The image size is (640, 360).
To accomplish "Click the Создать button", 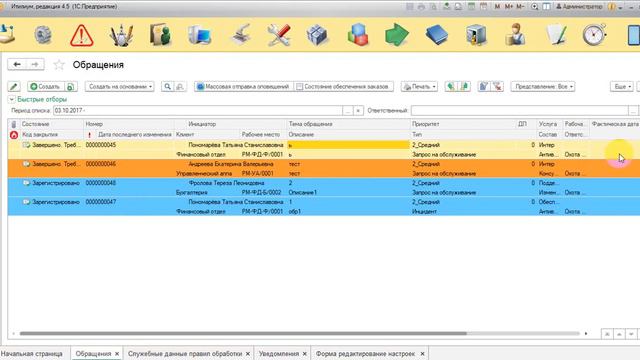I will click(x=46, y=87).
